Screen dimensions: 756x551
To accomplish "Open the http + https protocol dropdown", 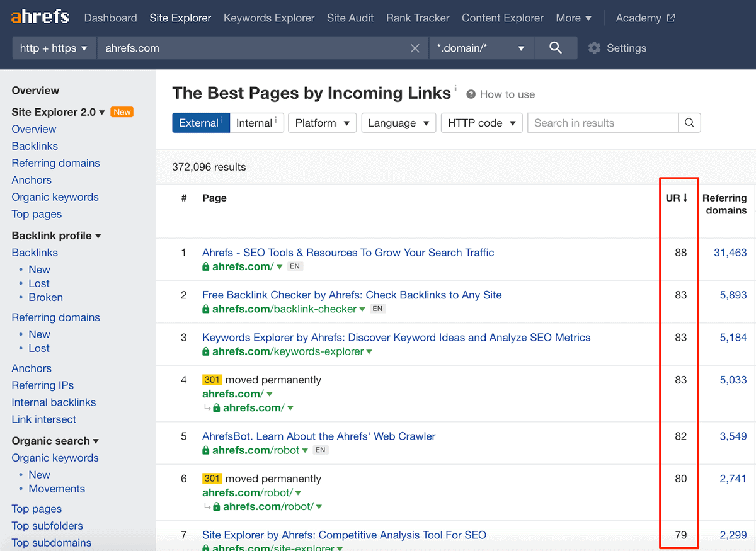I will (x=54, y=48).
